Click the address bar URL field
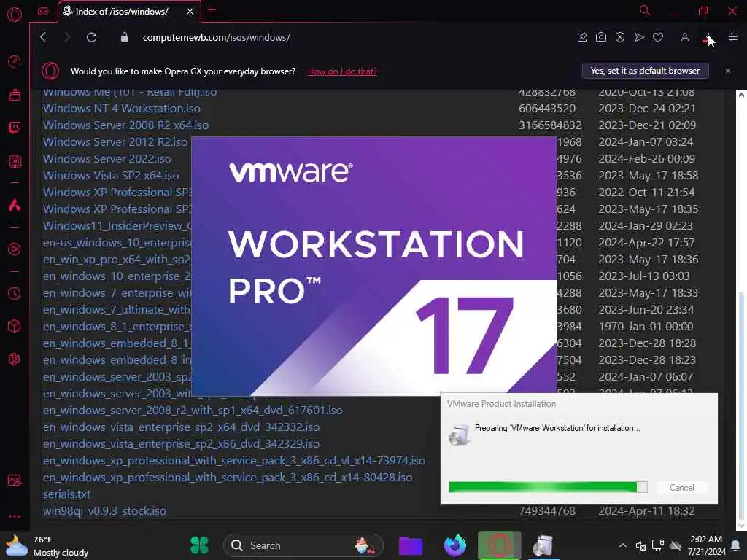 pyautogui.click(x=216, y=38)
